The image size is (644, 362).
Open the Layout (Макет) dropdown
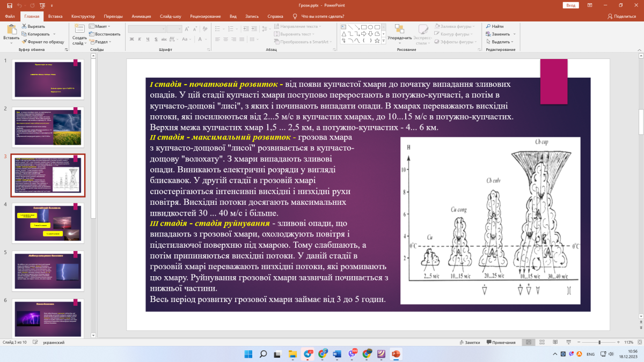coord(100,26)
